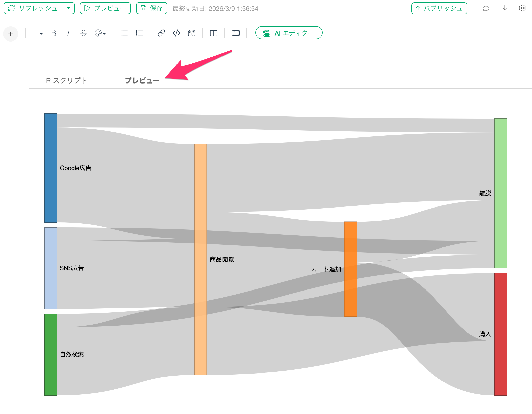Image resolution: width=532 pixels, height=414 pixels.
Task: Insert a hyperlink with link icon
Action: tap(161, 33)
